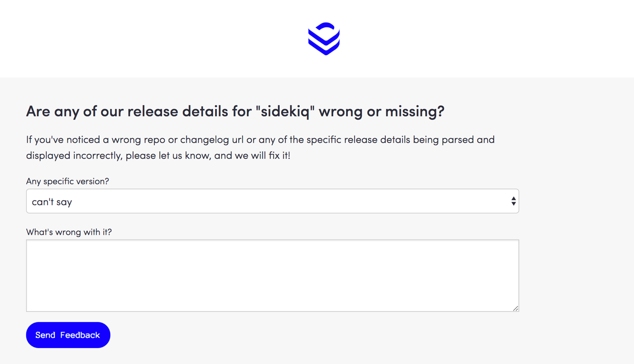The image size is (634, 364).
Task: Click the blue layered shield logo
Action: point(324,38)
